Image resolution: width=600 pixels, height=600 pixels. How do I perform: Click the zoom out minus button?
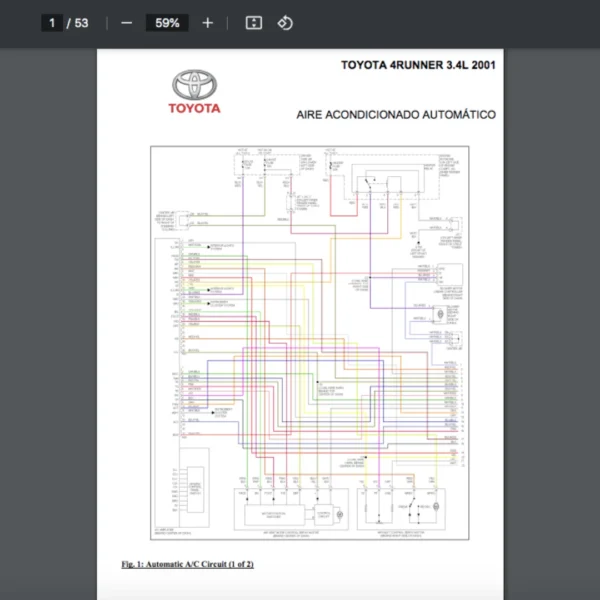coord(126,23)
